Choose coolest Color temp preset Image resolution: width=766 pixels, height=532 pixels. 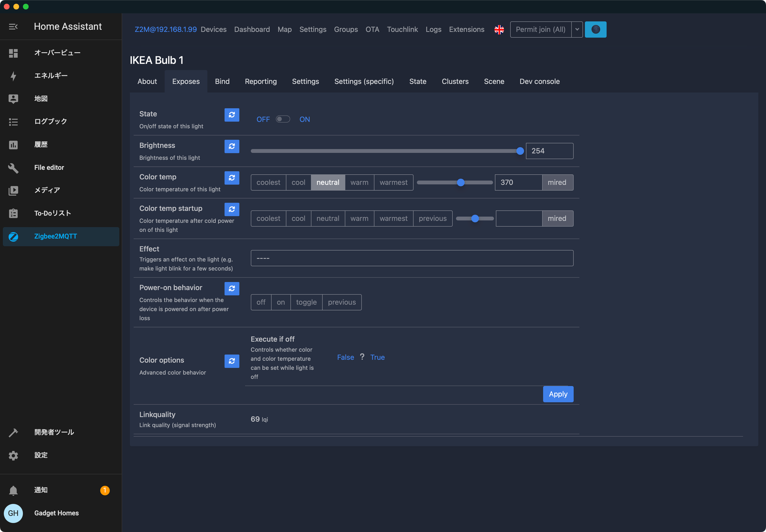click(268, 182)
